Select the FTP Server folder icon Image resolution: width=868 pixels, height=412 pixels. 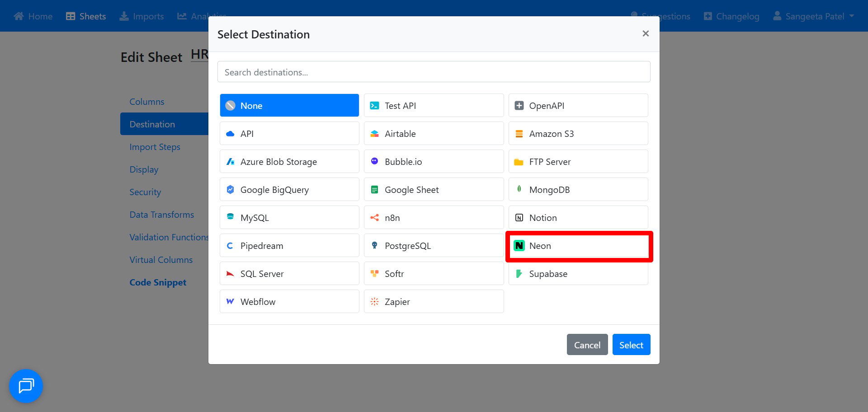[519, 162]
